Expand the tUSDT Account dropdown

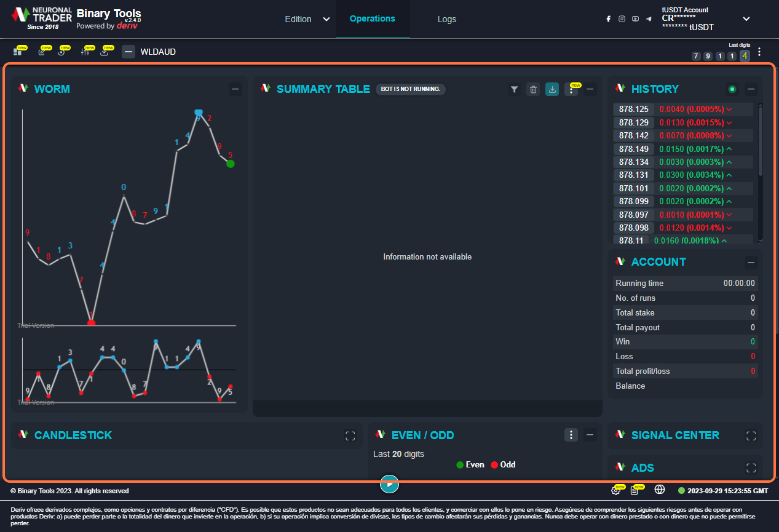(746, 19)
